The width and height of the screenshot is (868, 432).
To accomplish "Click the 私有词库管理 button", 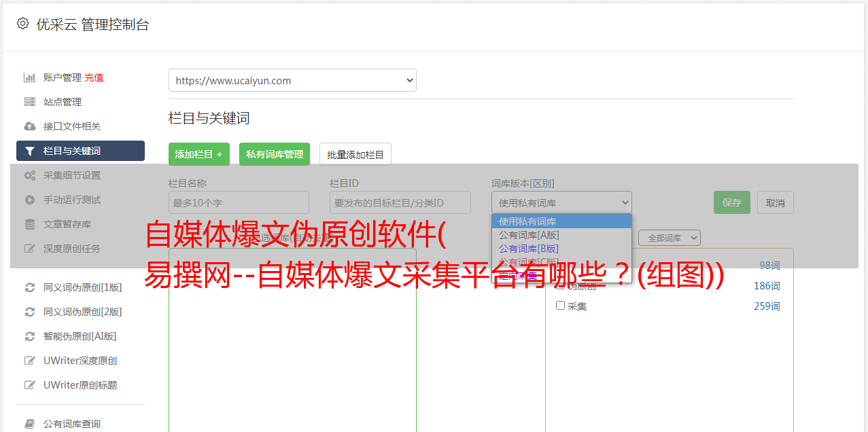I will pyautogui.click(x=275, y=154).
